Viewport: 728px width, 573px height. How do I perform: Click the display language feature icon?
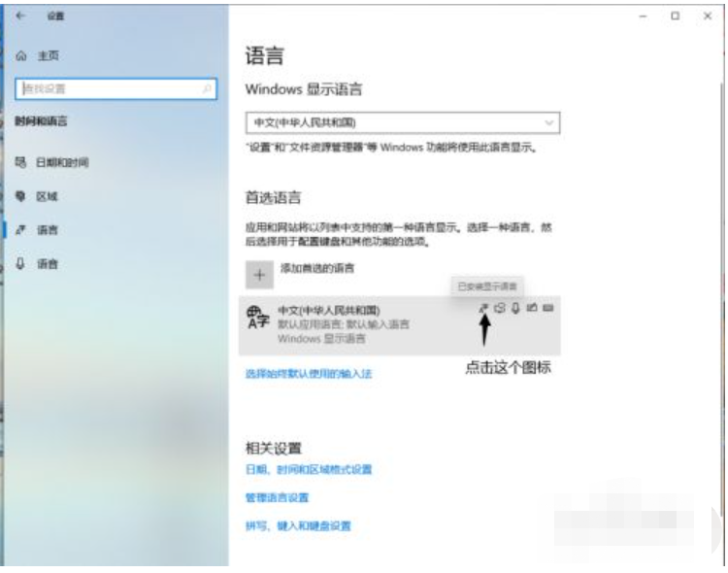[483, 308]
